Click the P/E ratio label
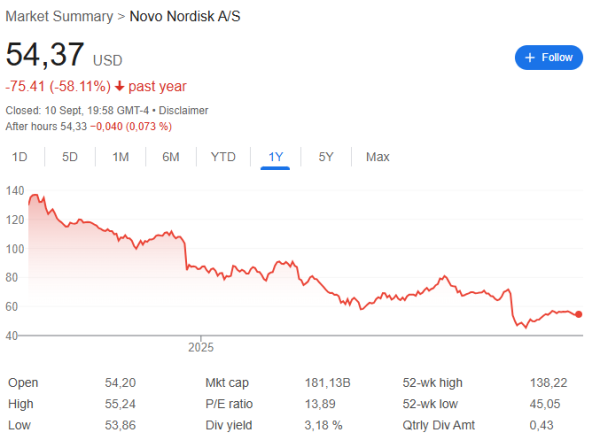Viewport: 600px width, 448px height. tap(229, 404)
